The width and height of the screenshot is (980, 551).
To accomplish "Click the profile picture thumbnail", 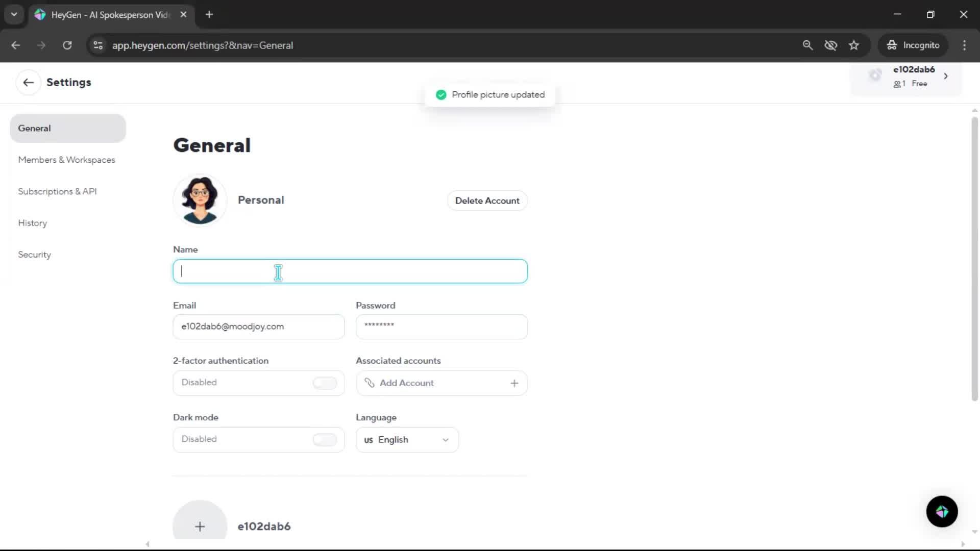I will (x=200, y=199).
